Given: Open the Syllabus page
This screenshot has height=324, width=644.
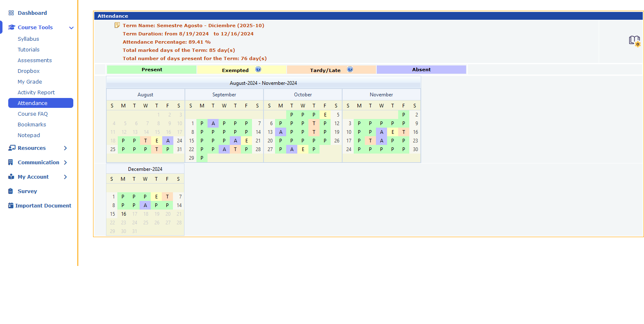Looking at the screenshot, I should 28,39.
